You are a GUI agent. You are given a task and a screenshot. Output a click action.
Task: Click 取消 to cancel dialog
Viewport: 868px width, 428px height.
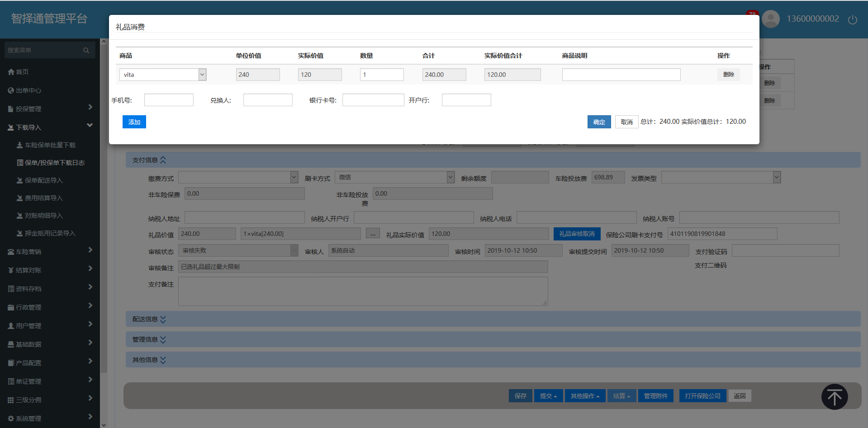click(x=626, y=122)
